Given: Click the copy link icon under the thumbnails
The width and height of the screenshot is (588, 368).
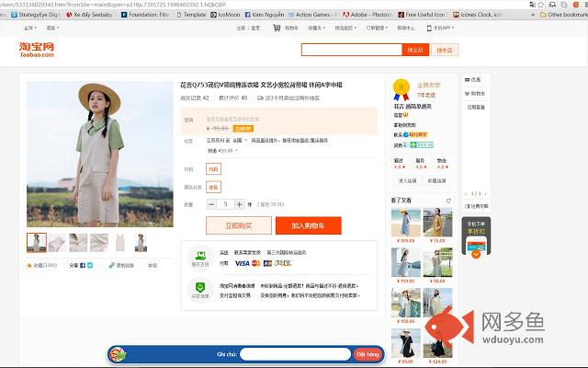Looking at the screenshot, I should coord(111,266).
